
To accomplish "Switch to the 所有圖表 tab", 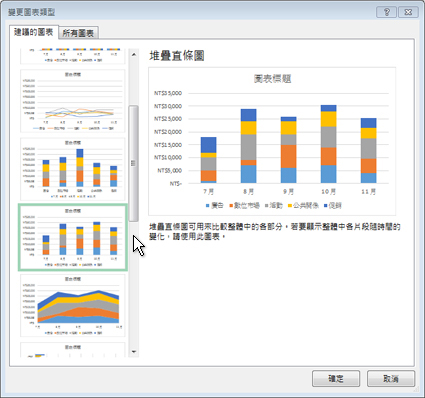I will (x=78, y=33).
